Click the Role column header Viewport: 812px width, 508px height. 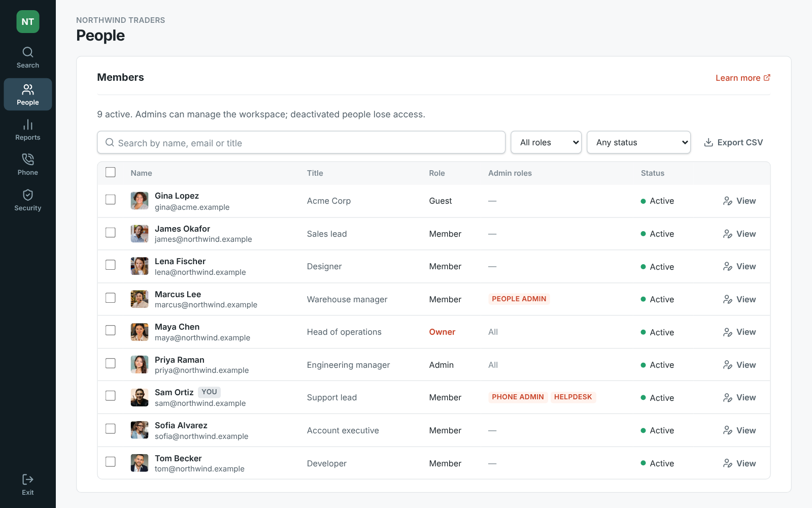pos(436,173)
